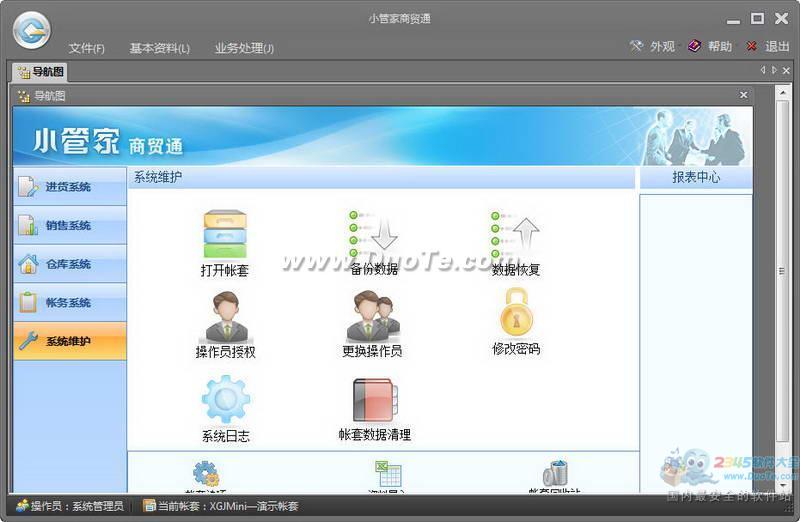Click the round application logo button
This screenshot has height=522, width=800.
point(32,30)
